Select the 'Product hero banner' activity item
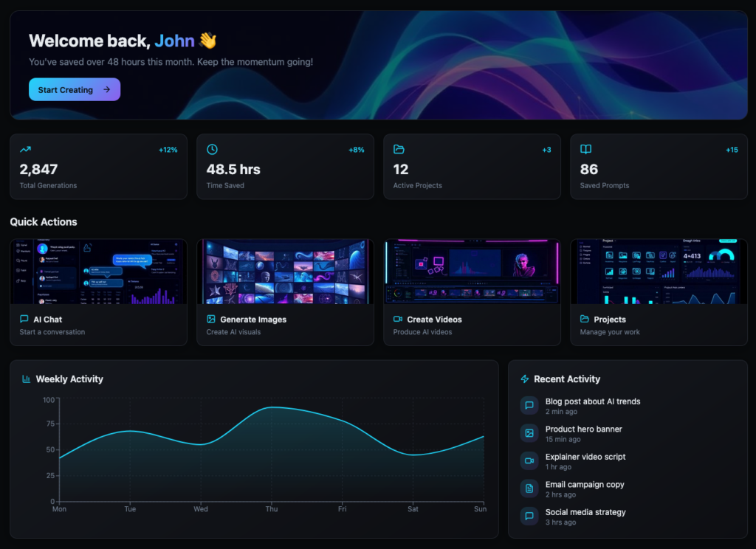The image size is (756, 549). (x=583, y=429)
